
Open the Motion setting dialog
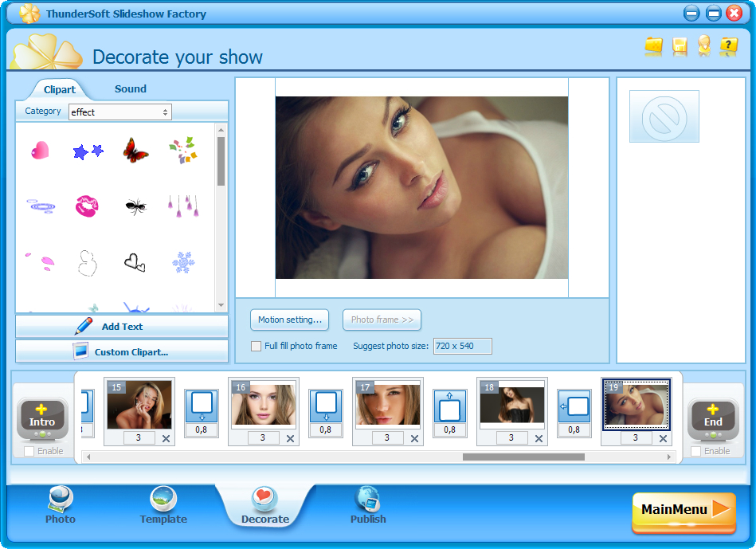tap(289, 320)
